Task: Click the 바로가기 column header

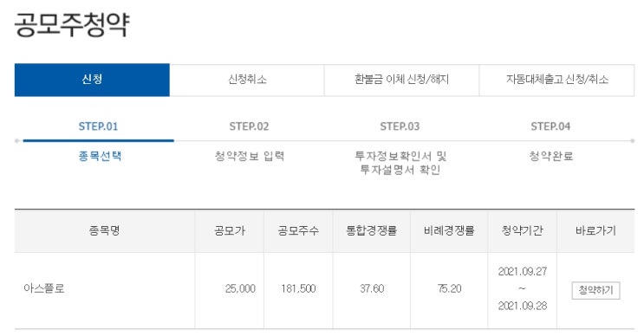Action: click(595, 230)
